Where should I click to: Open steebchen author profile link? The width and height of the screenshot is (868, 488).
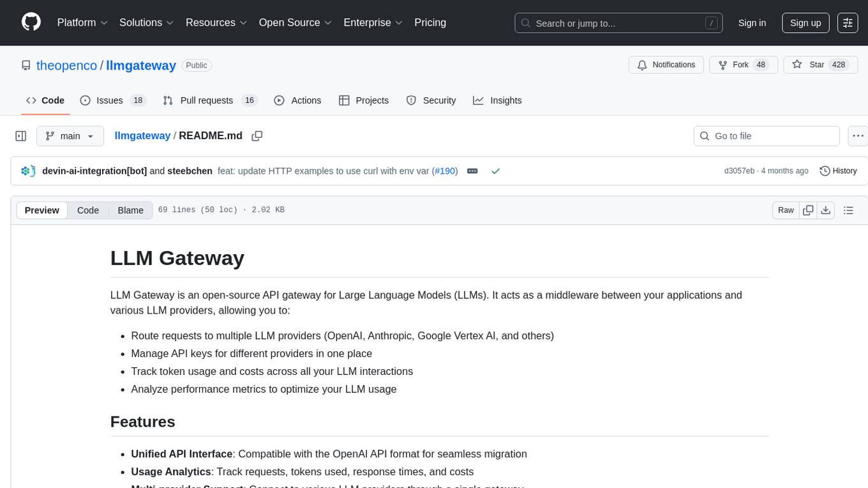(x=190, y=171)
